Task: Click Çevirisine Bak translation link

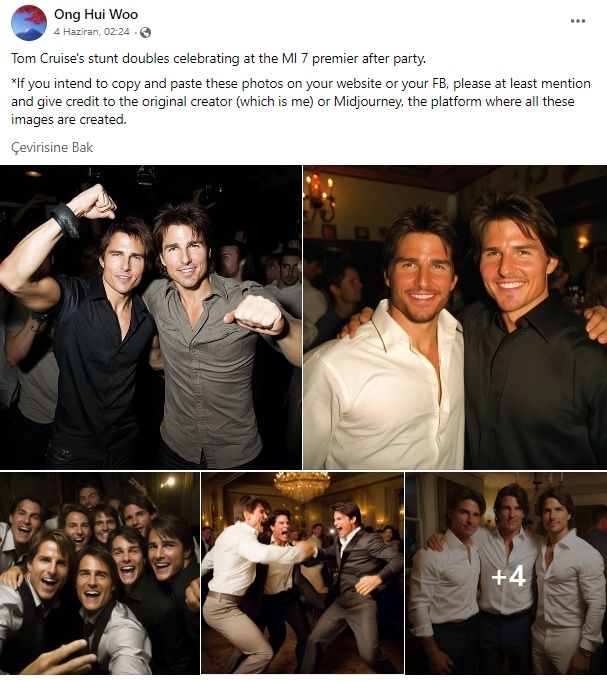Action: (x=52, y=147)
